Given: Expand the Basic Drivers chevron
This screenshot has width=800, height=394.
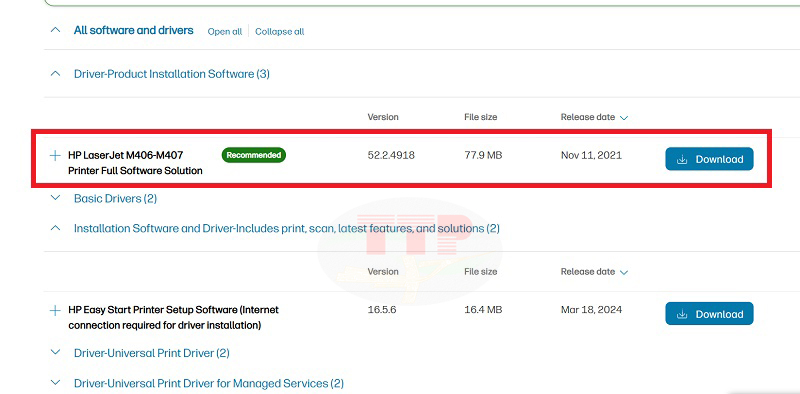Looking at the screenshot, I should 55,198.
